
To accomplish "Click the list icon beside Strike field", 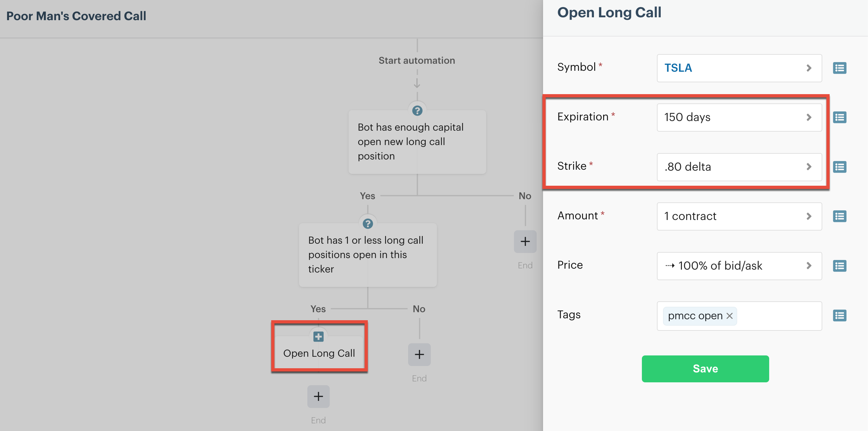I will (x=839, y=167).
